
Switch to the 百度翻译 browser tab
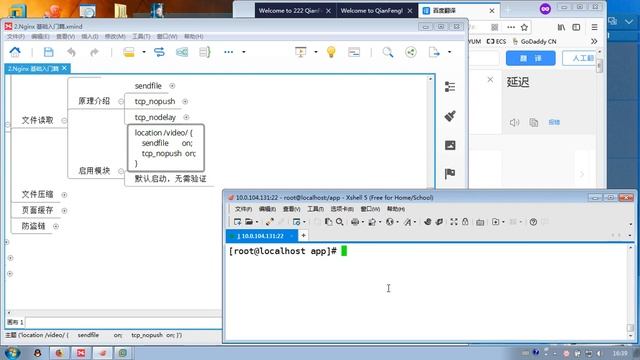click(459, 11)
